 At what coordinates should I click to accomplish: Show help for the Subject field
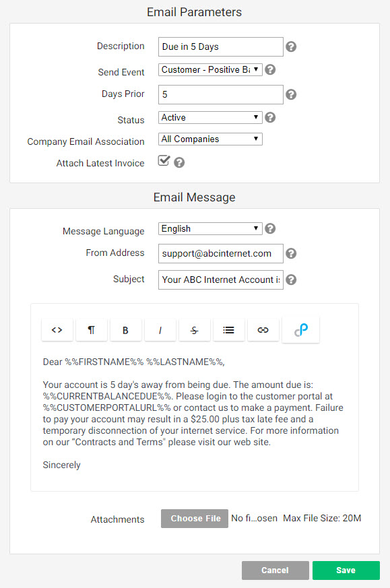pyautogui.click(x=291, y=280)
